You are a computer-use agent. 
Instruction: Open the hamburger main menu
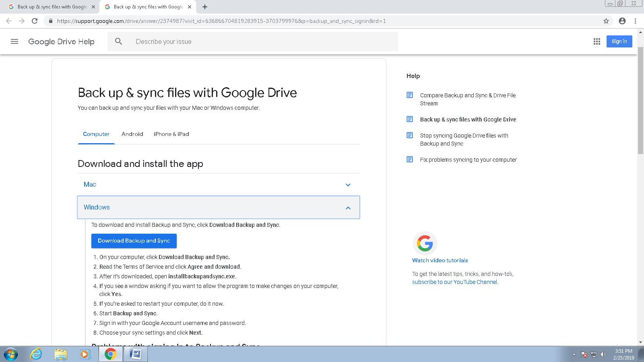tap(14, 41)
